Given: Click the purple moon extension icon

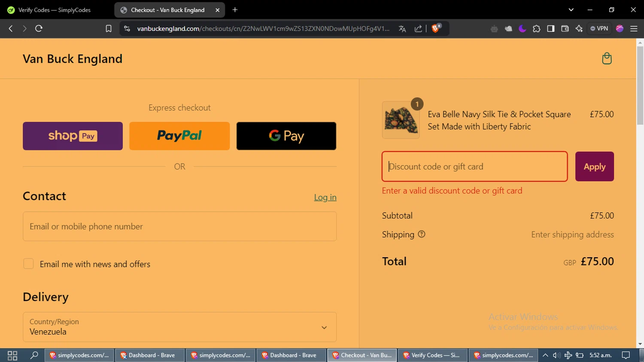Looking at the screenshot, I should pyautogui.click(x=522, y=29).
